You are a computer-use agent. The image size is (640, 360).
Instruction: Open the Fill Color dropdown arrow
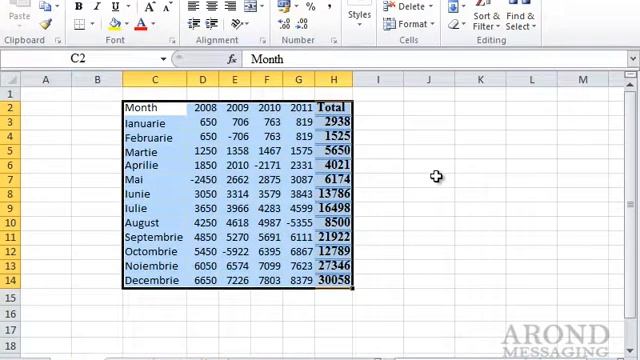click(127, 24)
